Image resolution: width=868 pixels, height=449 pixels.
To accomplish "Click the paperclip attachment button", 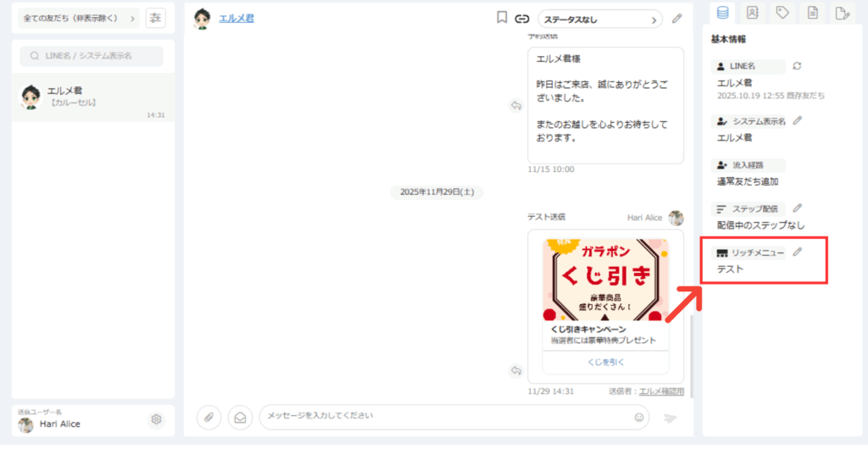I will click(209, 417).
